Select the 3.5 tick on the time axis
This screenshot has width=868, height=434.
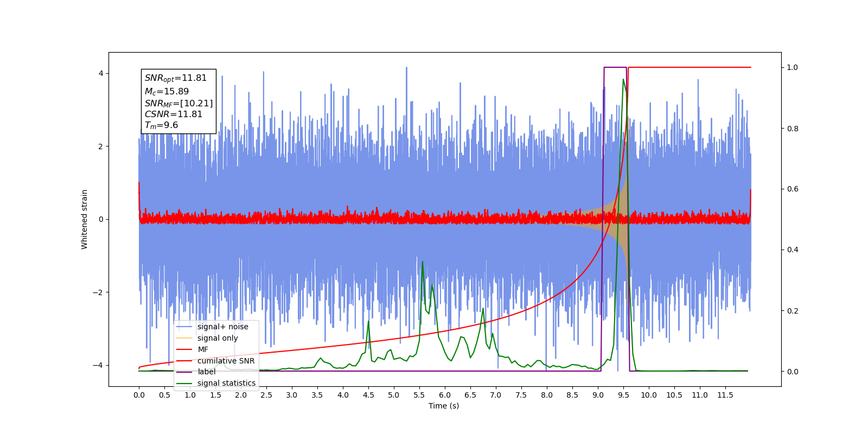317,395
